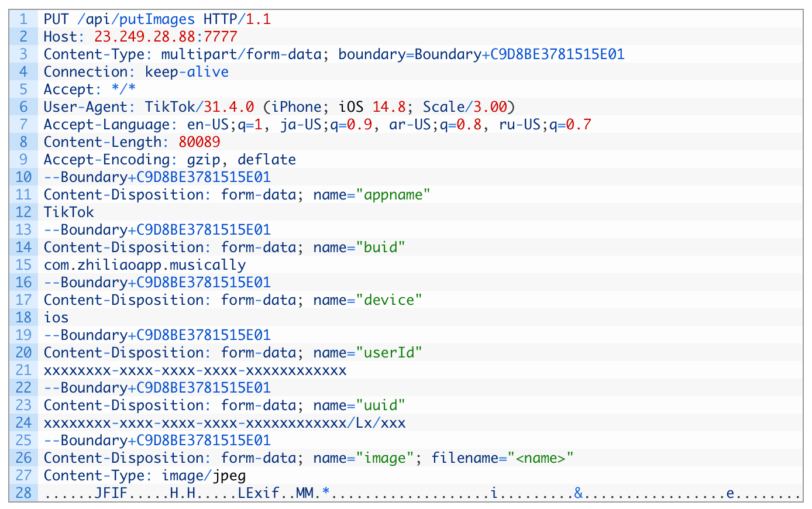Select the text 'PUT /api/putImages HTTP/1.1'

[x=157, y=19]
